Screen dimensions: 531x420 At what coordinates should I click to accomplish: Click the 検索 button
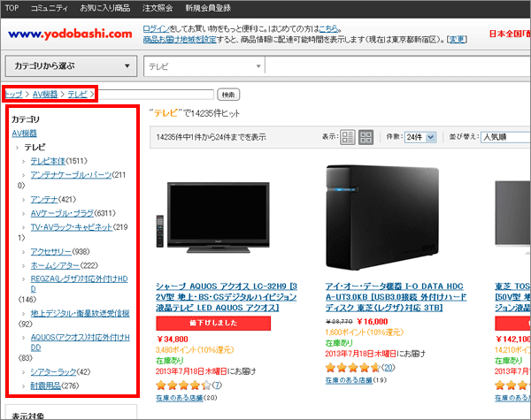pos(228,95)
